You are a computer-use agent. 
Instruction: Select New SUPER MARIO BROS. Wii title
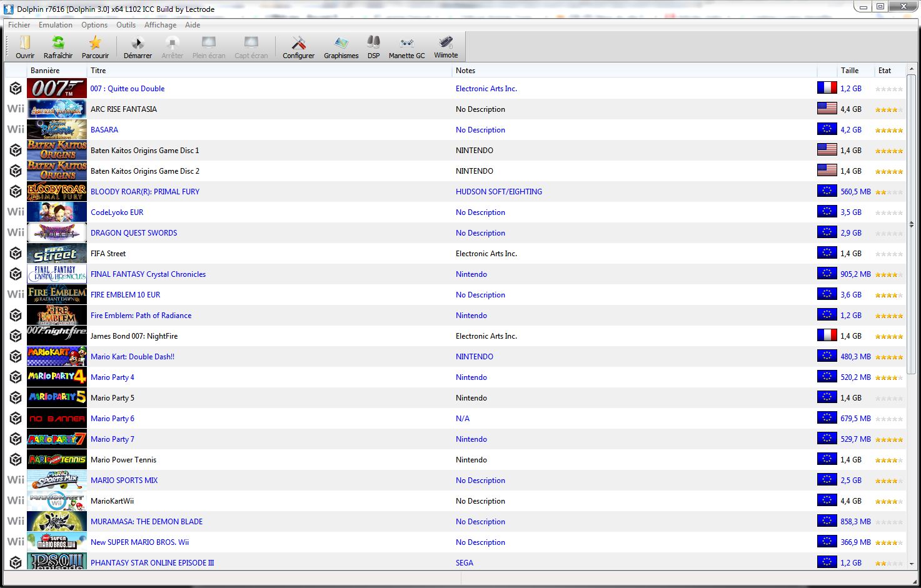(x=139, y=542)
